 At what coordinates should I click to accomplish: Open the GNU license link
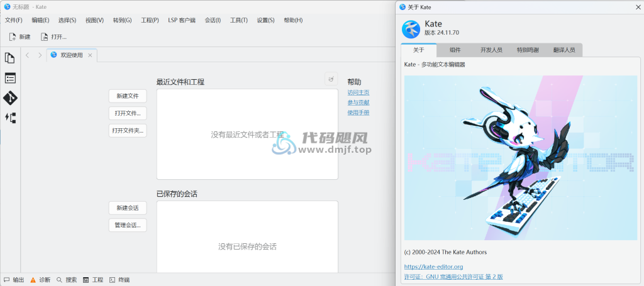(453, 277)
